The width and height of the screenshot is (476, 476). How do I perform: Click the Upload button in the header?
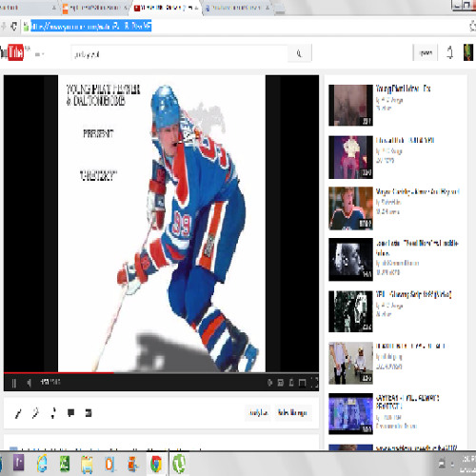point(426,52)
